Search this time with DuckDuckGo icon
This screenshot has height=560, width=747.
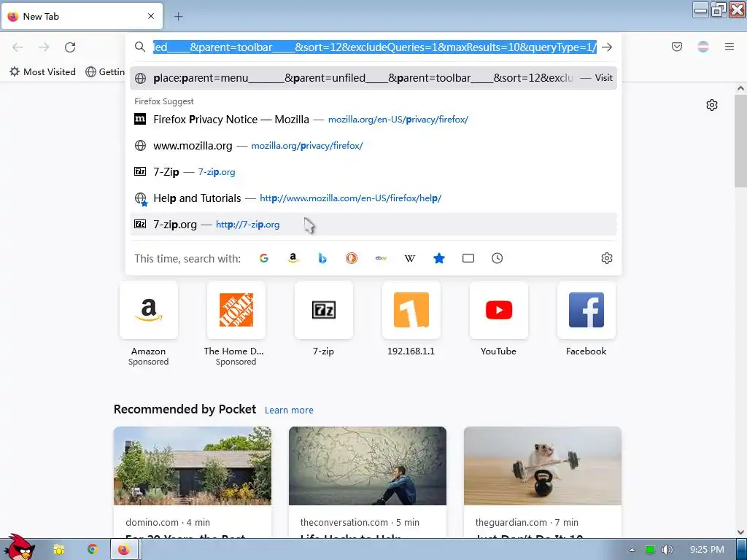352,258
